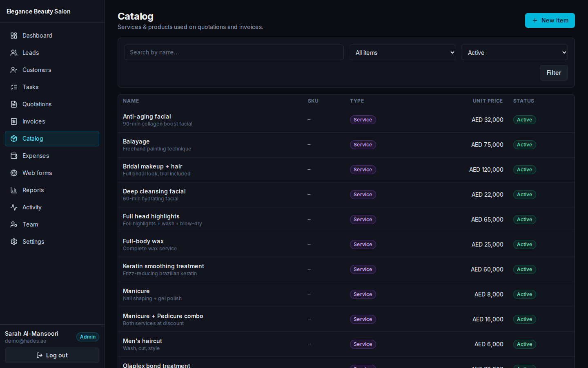Click the Catalog box icon
Viewport: 588px width, 368px height.
pos(14,139)
